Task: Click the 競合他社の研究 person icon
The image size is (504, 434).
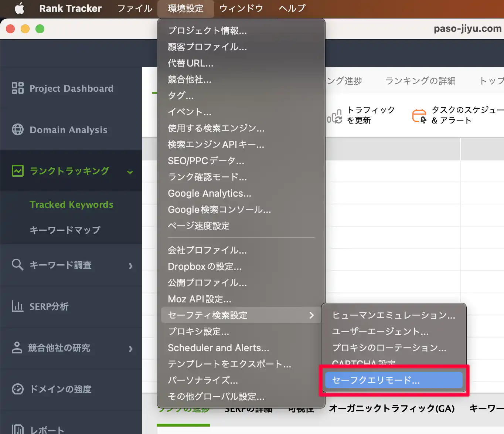Action: pyautogui.click(x=17, y=347)
